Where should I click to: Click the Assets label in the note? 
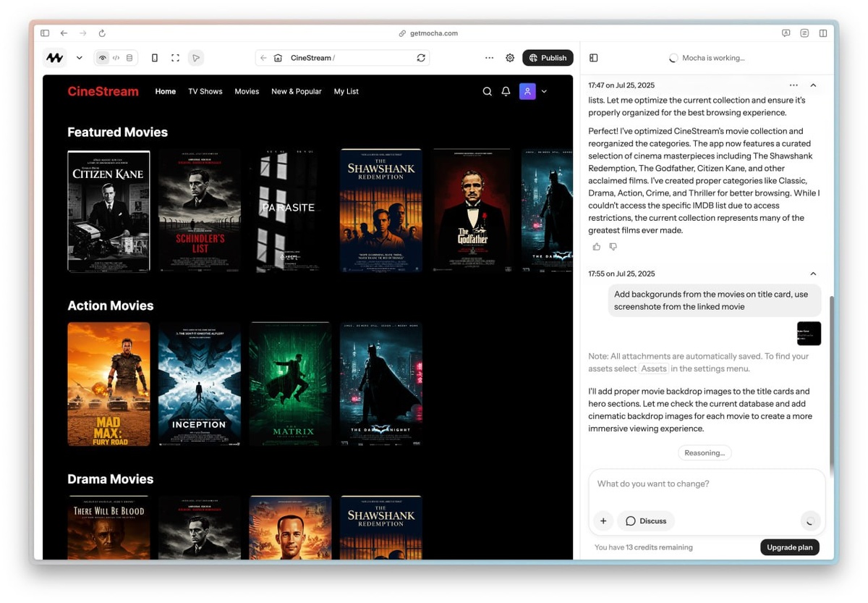[x=654, y=368]
